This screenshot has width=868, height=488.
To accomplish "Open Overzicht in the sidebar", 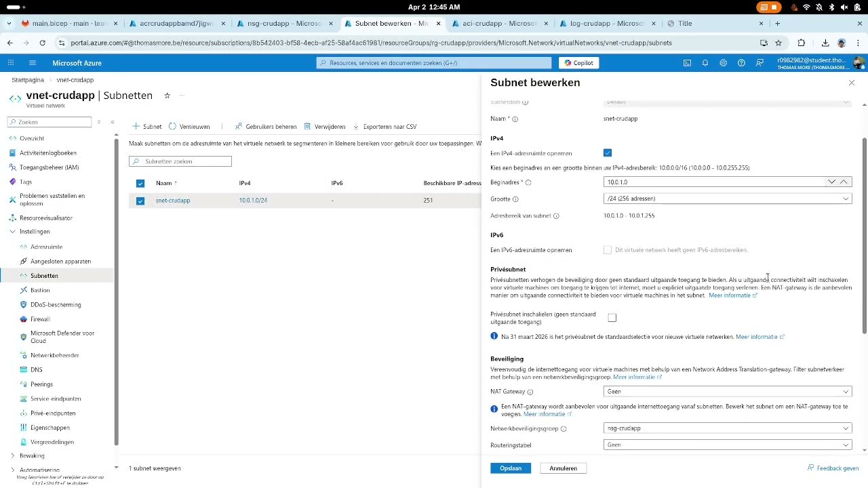I will click(32, 138).
